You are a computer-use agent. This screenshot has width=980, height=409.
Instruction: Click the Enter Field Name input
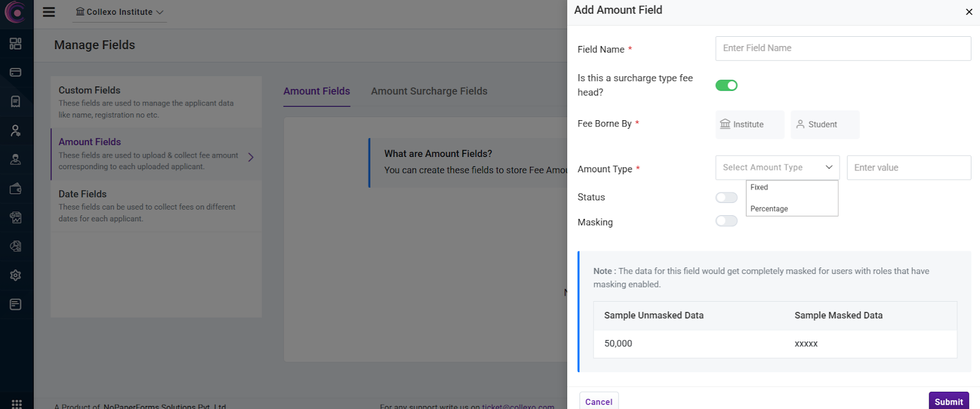(x=843, y=48)
